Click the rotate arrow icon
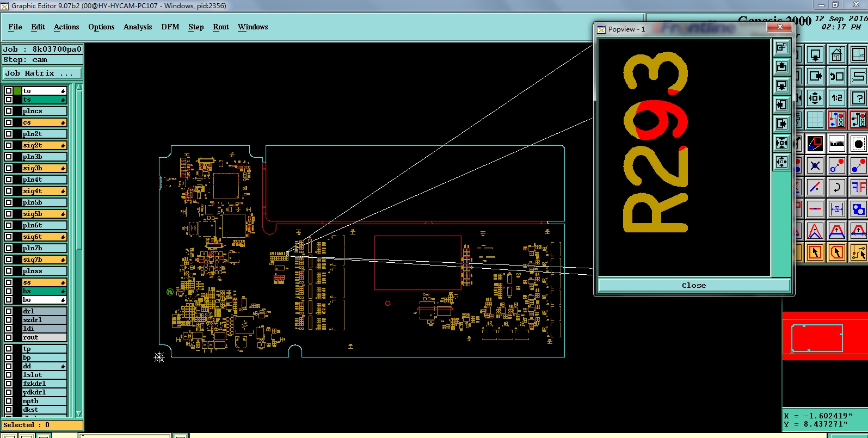Image resolution: width=868 pixels, height=438 pixels. 836,187
